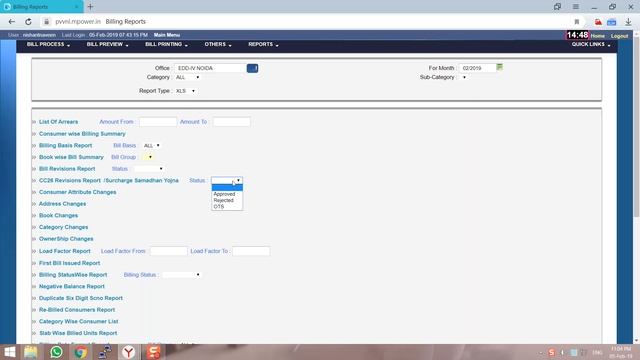Open the List Of Arrears report
Screen dimensions: 640x360
click(58, 122)
